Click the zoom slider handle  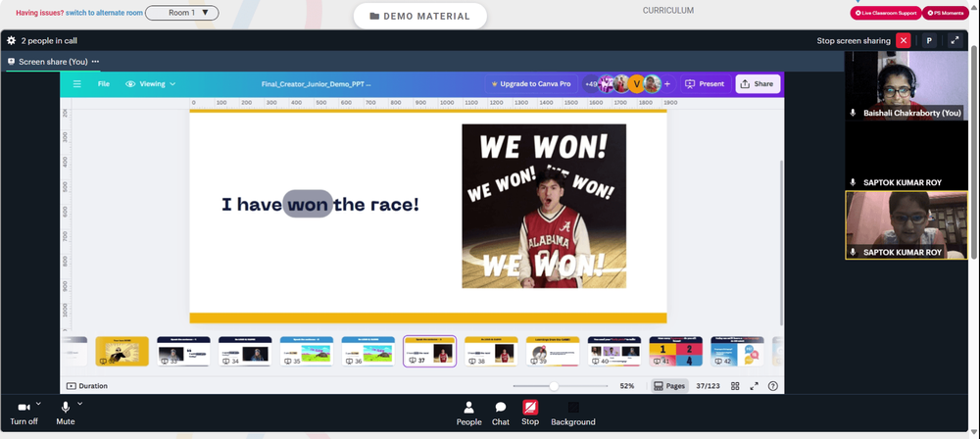pyautogui.click(x=554, y=386)
